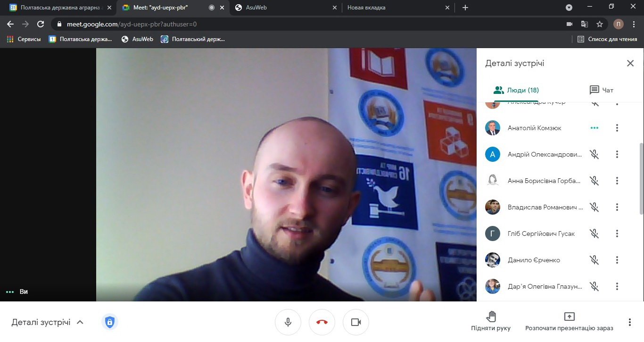Select participant name Анатолій Комзюк

tap(535, 128)
